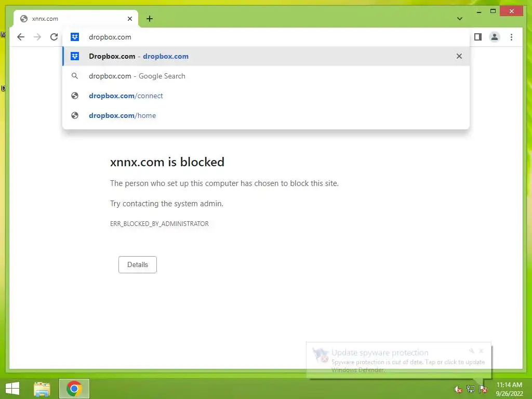Image resolution: width=532 pixels, height=399 pixels.
Task: Remove the Dropbox.com suggestion with its X
Action: [459, 56]
